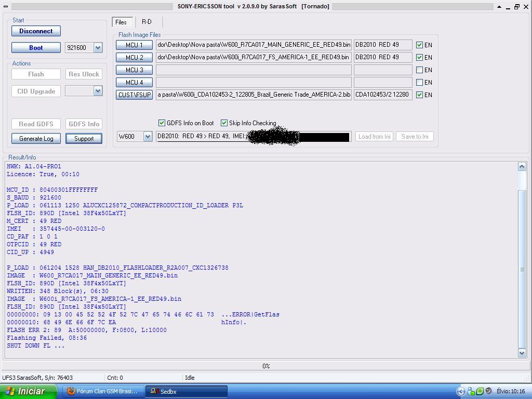Enable the EN checkbox for MCU 3
Image resolution: width=532 pixels, height=399 pixels.
[x=419, y=70]
